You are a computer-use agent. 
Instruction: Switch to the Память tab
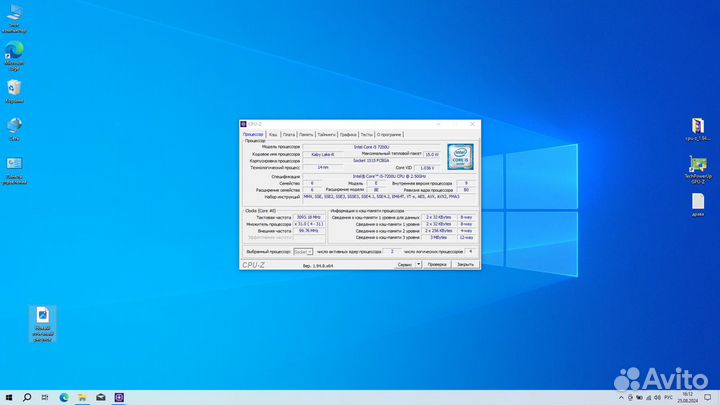coord(306,135)
